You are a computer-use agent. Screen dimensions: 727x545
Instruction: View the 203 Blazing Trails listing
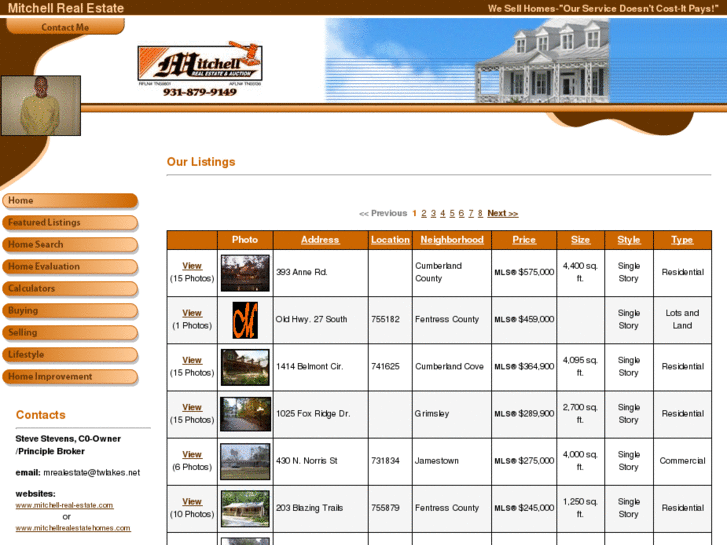pos(192,502)
